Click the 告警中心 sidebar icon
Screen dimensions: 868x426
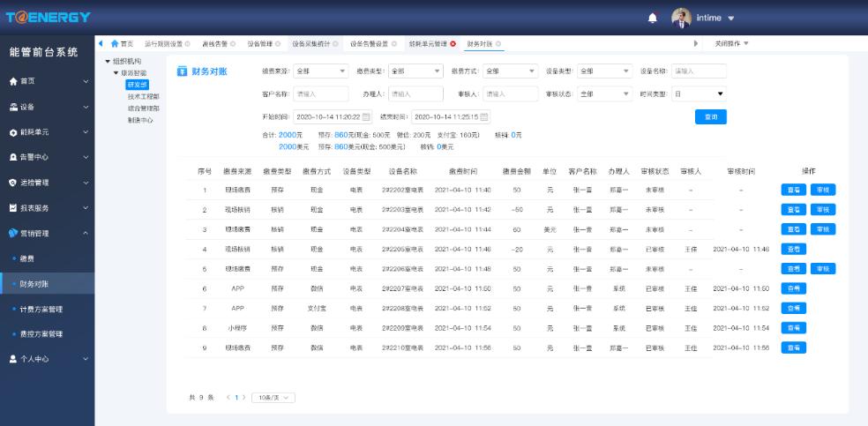[x=13, y=157]
